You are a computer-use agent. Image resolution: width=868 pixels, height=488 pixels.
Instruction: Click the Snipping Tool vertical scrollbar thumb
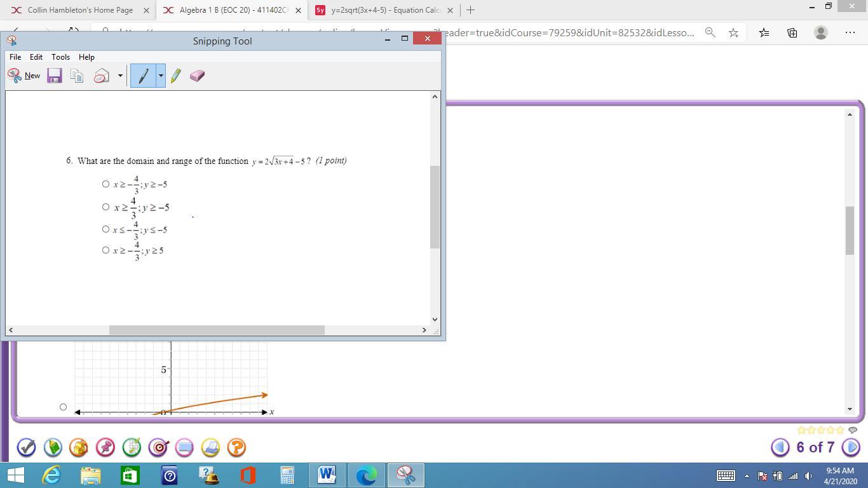[x=435, y=207]
